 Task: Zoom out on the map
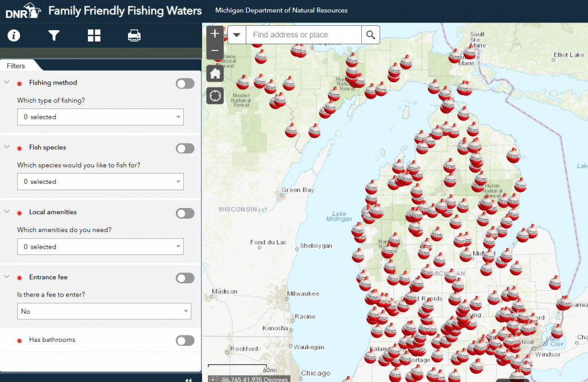pyautogui.click(x=215, y=51)
